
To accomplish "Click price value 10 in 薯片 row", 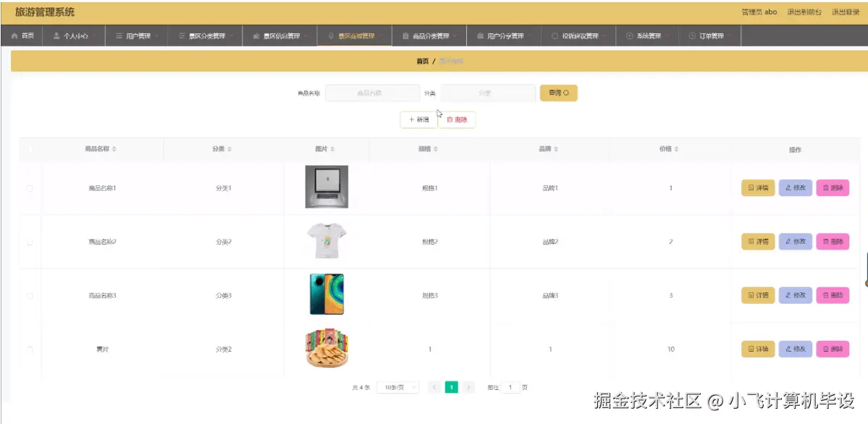I will pyautogui.click(x=671, y=349).
